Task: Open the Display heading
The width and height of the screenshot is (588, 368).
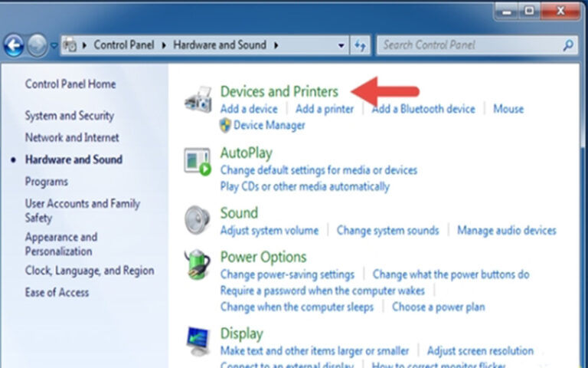Action: tap(241, 333)
